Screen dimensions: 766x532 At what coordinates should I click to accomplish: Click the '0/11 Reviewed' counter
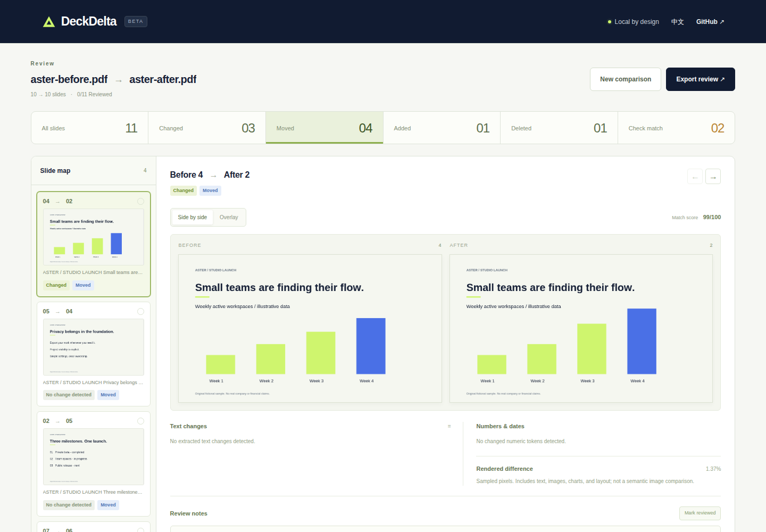point(95,95)
